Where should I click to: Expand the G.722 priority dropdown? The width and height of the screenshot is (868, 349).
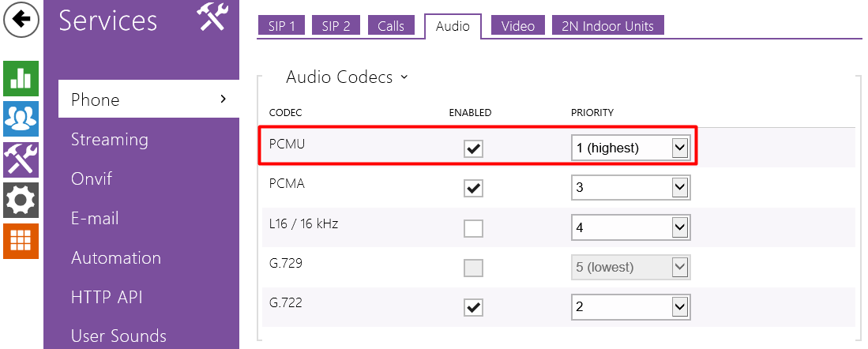[x=631, y=307]
